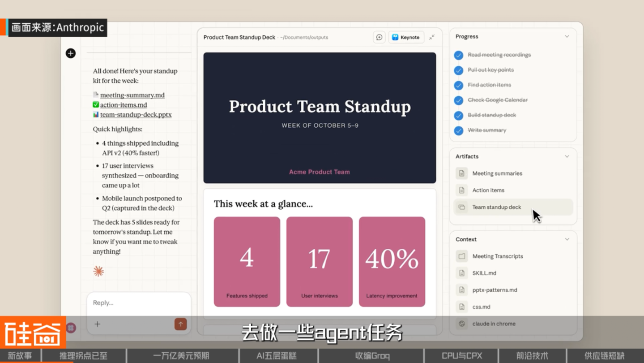Click the pink 40% Latency improvement card
644x363 pixels.
392,262
